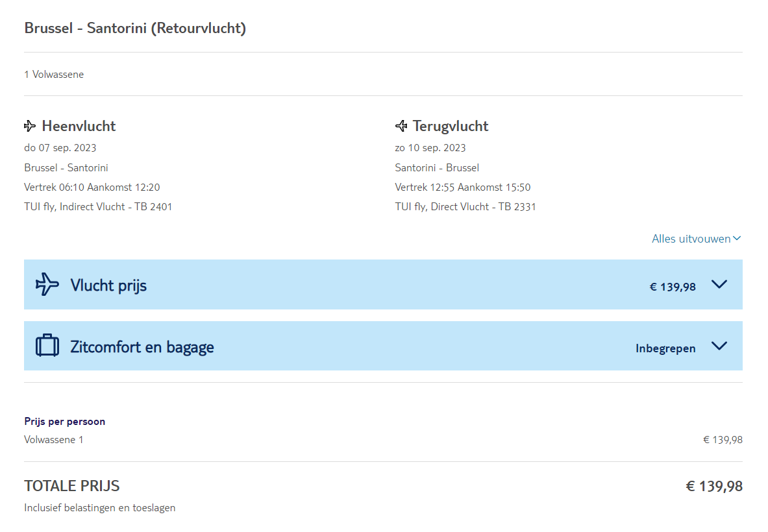Expand Vlucht prijs section with chevron
Screen dimensions: 768x532
click(719, 284)
